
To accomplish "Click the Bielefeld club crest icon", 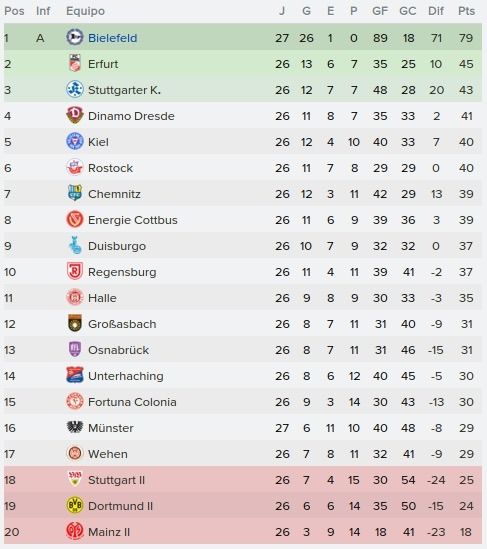I will [75, 37].
